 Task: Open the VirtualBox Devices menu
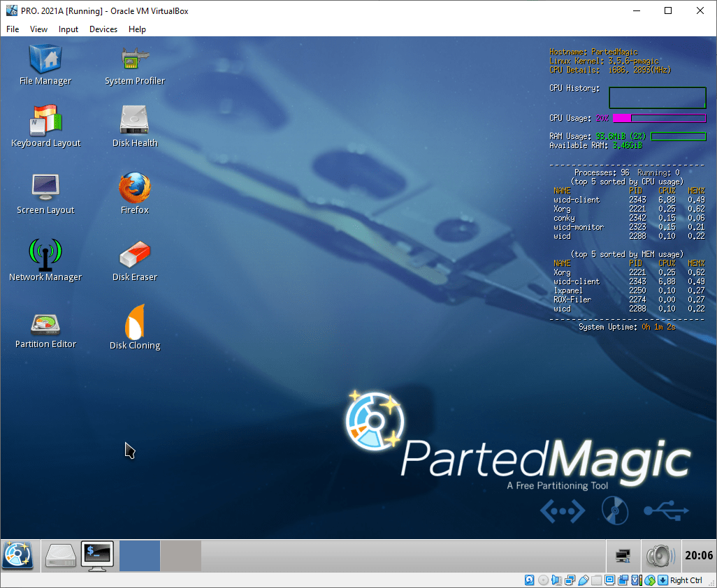click(x=103, y=29)
